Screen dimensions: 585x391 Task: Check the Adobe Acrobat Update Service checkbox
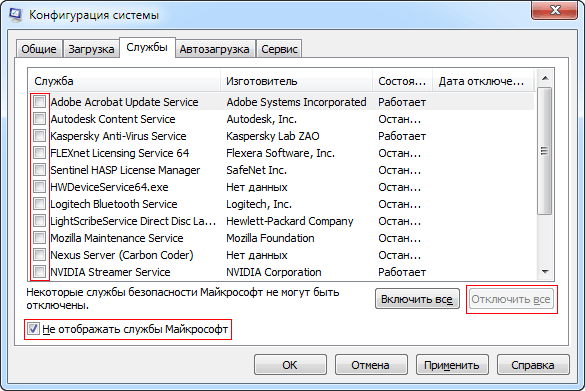pos(39,101)
